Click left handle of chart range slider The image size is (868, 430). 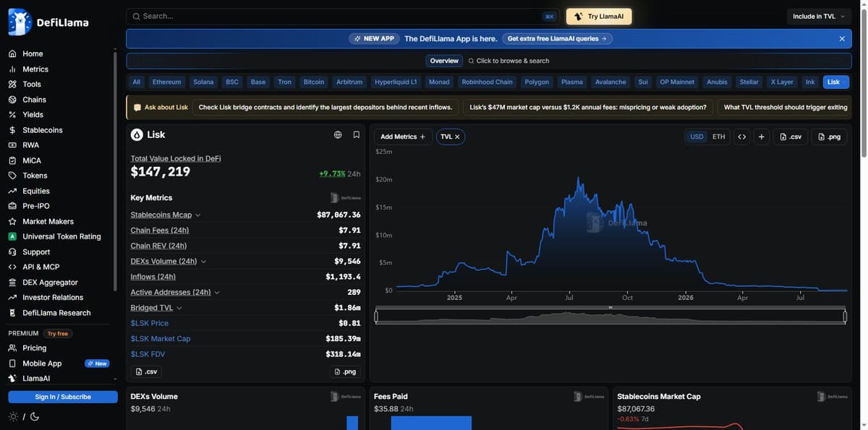376,317
